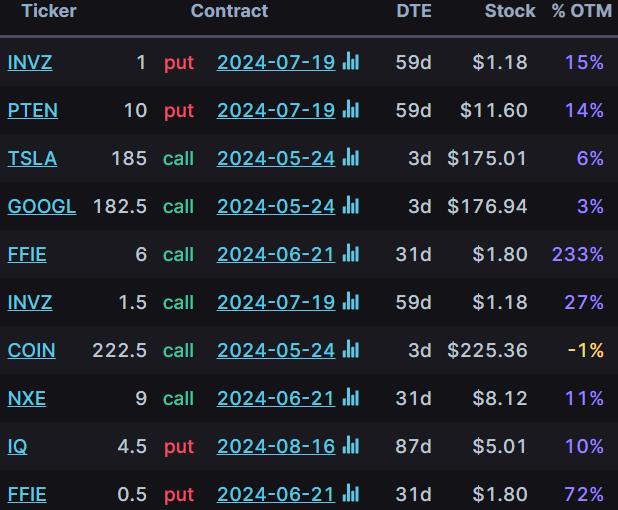Select the put label in IQ row
Screen dimensions: 618x510
tap(179, 447)
